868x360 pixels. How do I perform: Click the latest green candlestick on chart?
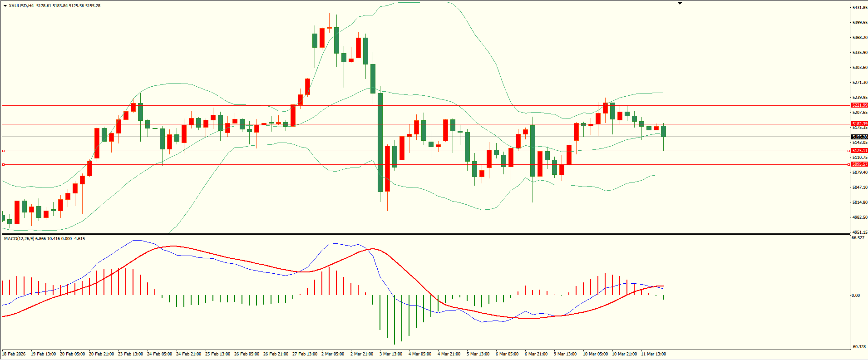tap(663, 131)
